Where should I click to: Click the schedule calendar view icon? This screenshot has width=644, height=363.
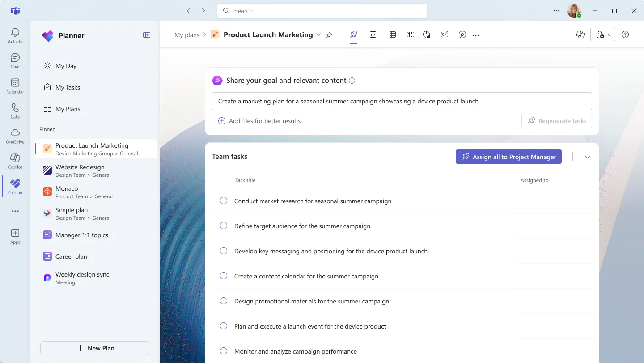(373, 34)
